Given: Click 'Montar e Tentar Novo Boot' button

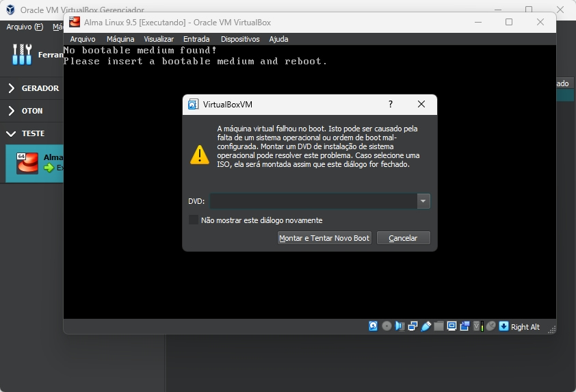Looking at the screenshot, I should [x=324, y=238].
